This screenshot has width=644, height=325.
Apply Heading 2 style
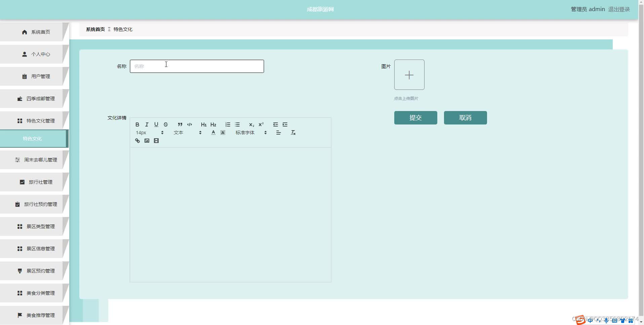[213, 124]
